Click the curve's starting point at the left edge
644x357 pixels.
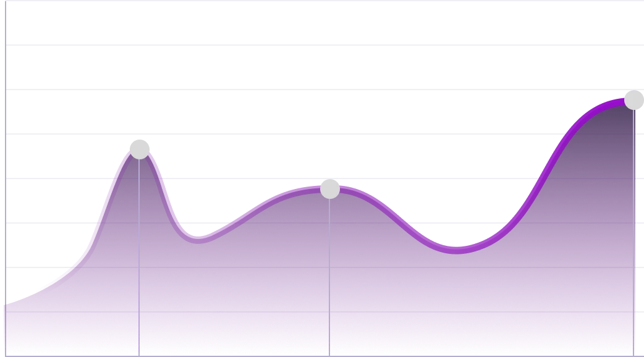[7, 303]
